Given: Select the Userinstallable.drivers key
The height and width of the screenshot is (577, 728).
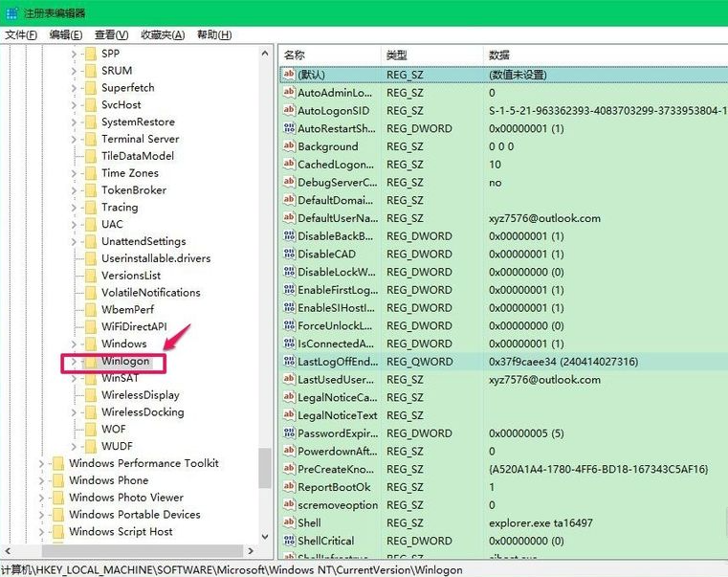Looking at the screenshot, I should coord(156,258).
